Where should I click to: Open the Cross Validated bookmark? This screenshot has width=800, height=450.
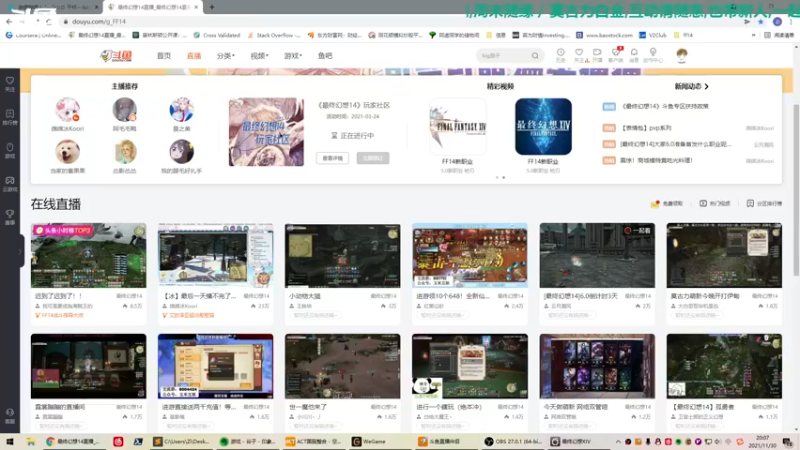(217, 35)
